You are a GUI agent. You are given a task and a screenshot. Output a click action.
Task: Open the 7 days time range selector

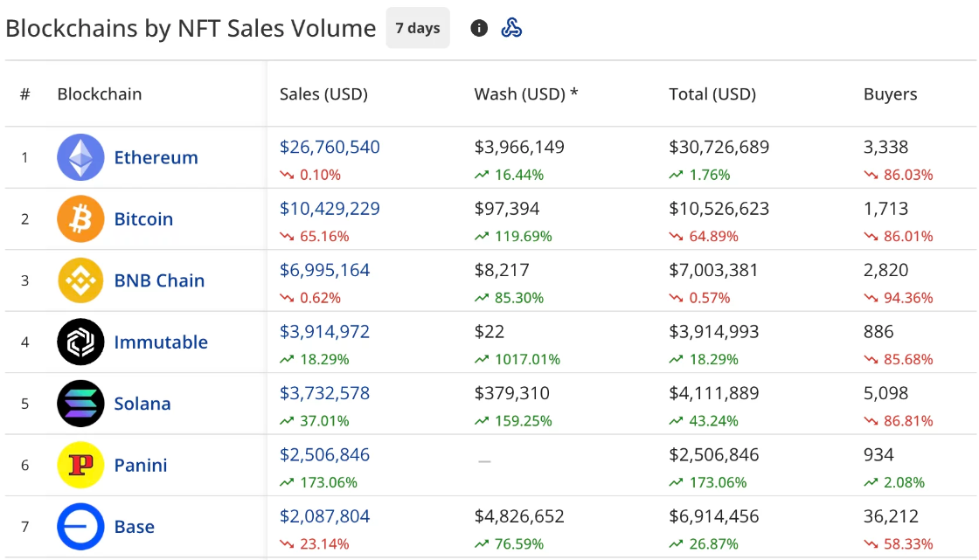click(x=418, y=27)
